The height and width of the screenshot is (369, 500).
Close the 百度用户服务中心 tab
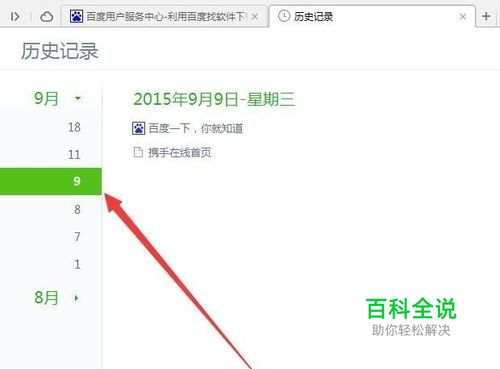255,16
